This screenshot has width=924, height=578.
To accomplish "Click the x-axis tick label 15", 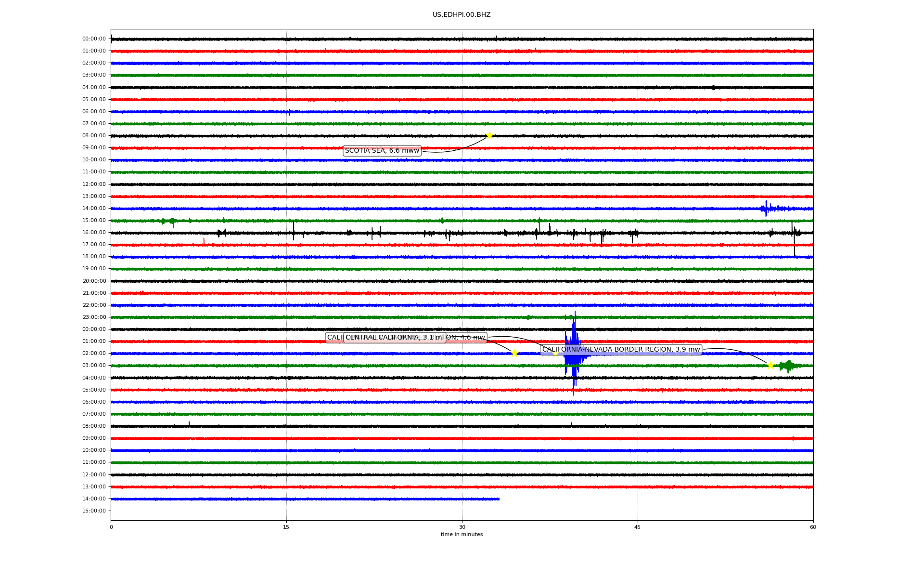I will (286, 527).
